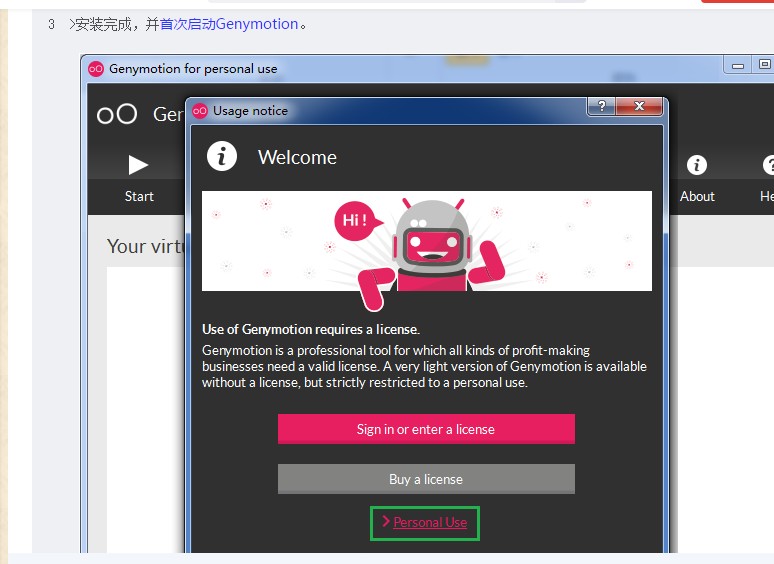This screenshot has width=774, height=564.
Task: Open the About info icon in Genymotion toolbar
Action: (x=697, y=165)
